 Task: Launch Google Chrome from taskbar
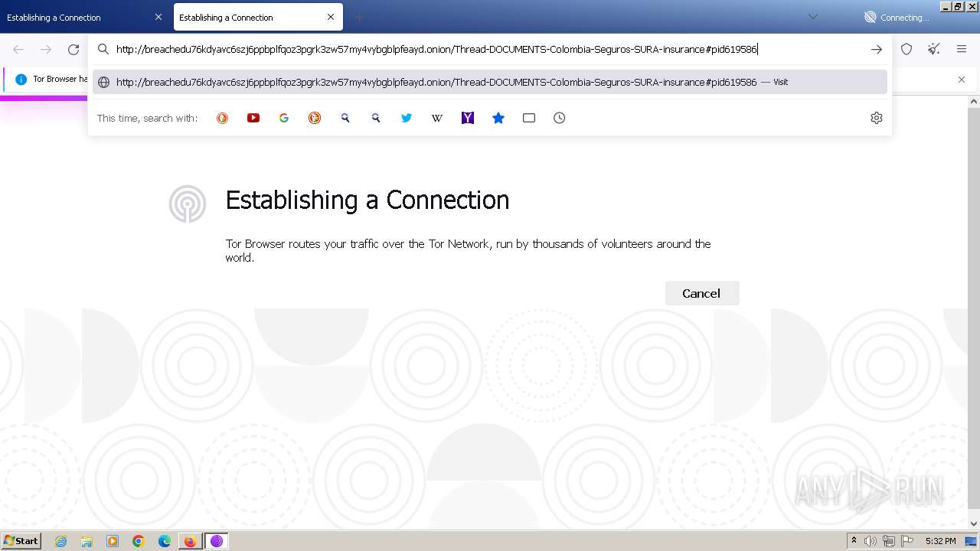coord(139,541)
